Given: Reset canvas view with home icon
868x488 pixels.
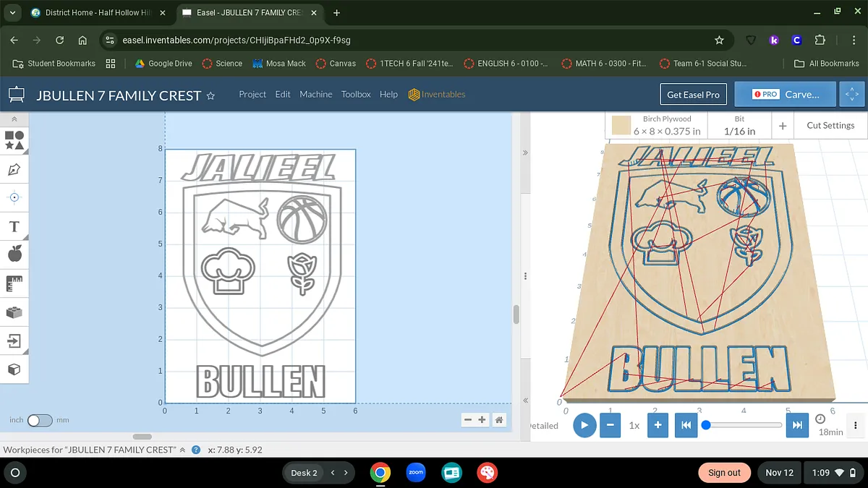Looking at the screenshot, I should tap(499, 420).
